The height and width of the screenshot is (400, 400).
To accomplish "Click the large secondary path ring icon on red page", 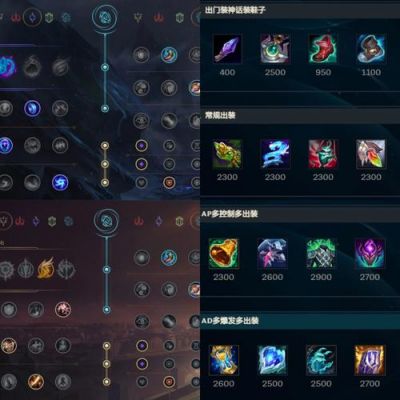I will [x=106, y=221].
